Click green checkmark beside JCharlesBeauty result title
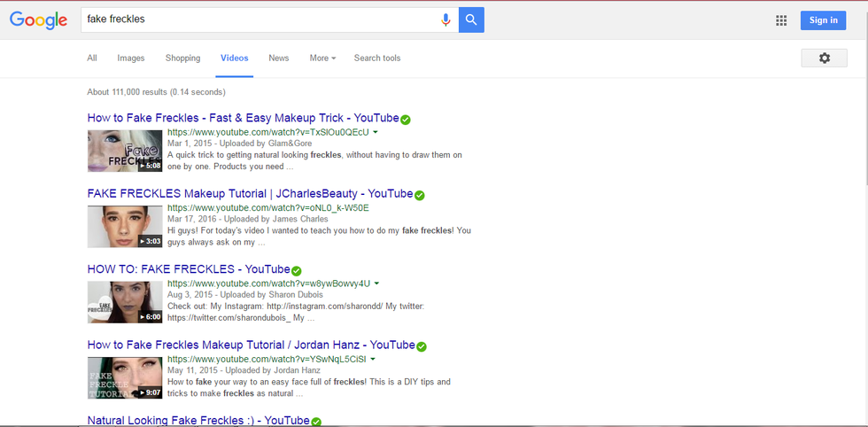Viewport: 868px width, 427px height. 420,195
